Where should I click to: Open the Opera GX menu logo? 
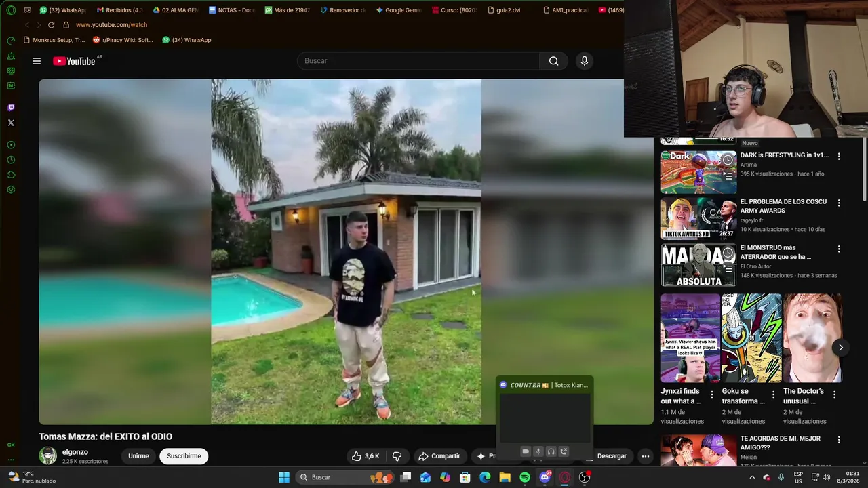pos(11,10)
